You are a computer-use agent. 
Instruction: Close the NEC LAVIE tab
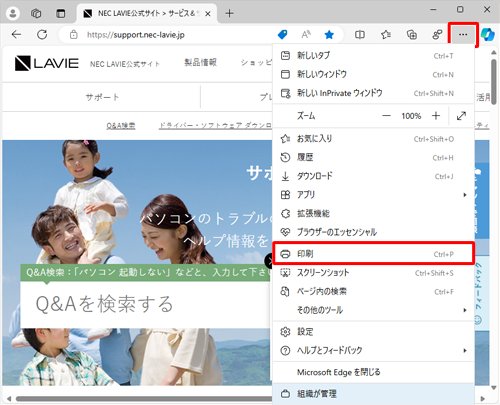pos(208,14)
